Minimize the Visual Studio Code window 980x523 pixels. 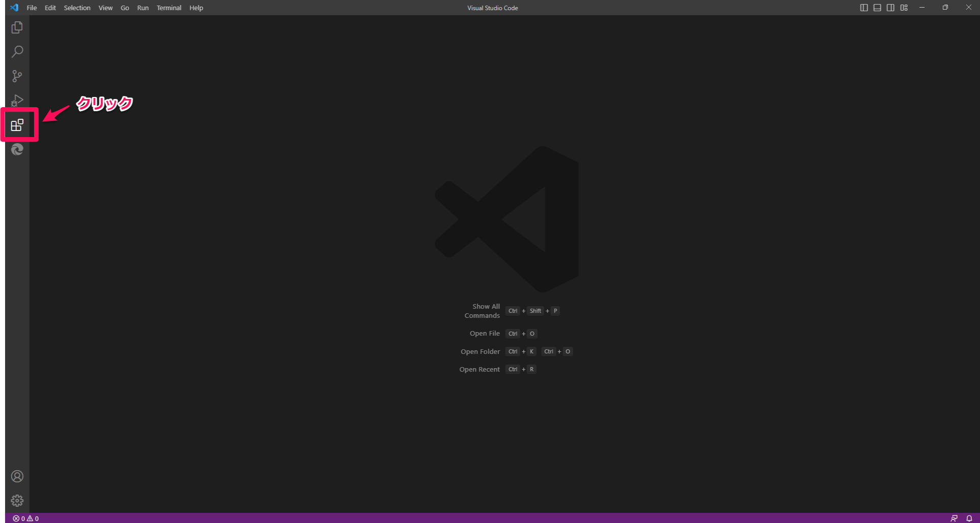(922, 8)
